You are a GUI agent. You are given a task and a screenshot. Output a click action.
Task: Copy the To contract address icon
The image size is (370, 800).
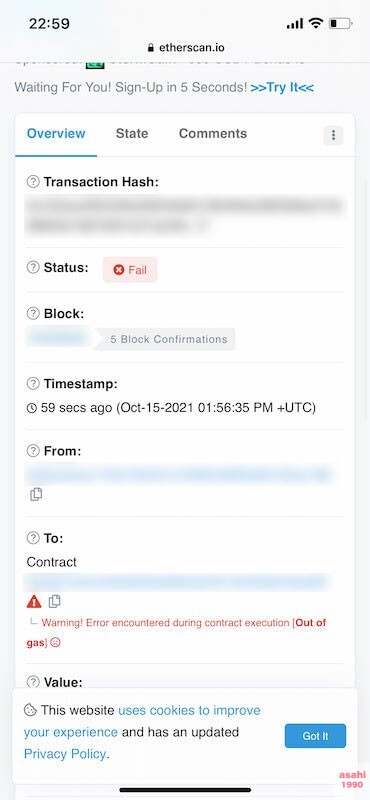pos(55,602)
